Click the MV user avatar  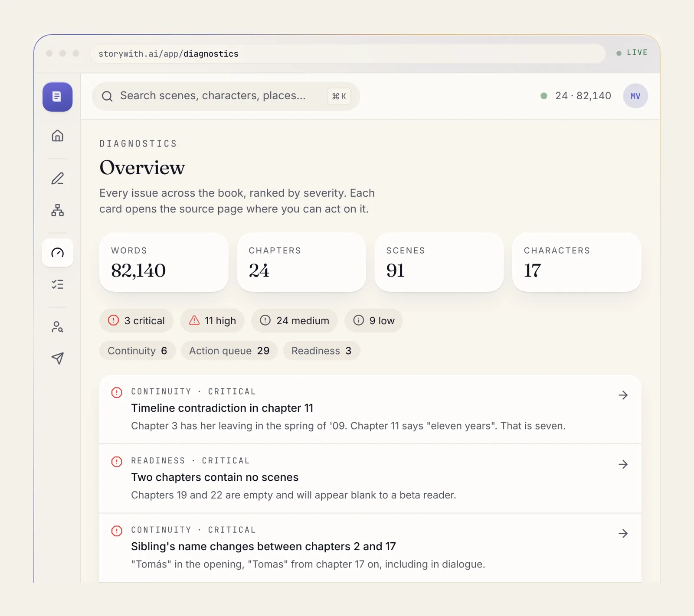pos(635,96)
